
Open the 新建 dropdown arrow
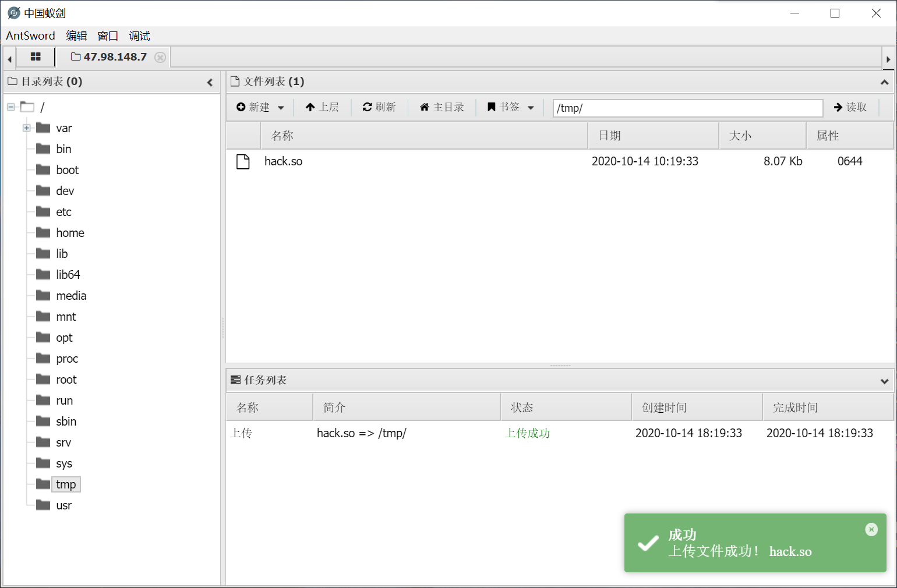click(281, 107)
